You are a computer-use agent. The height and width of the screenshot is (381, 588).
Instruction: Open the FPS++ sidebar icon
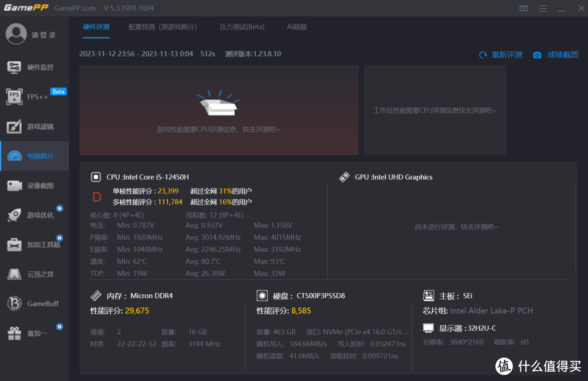14,96
